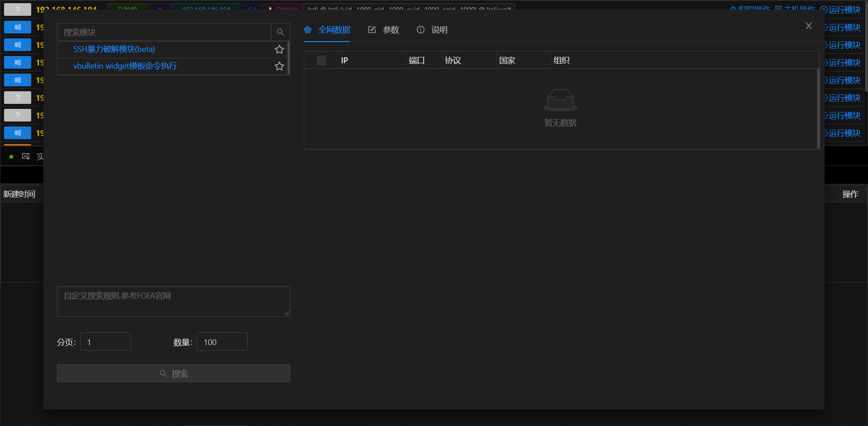Click 运行模块 link beside 主机操作
The height and width of the screenshot is (426, 868).
coord(841,9)
